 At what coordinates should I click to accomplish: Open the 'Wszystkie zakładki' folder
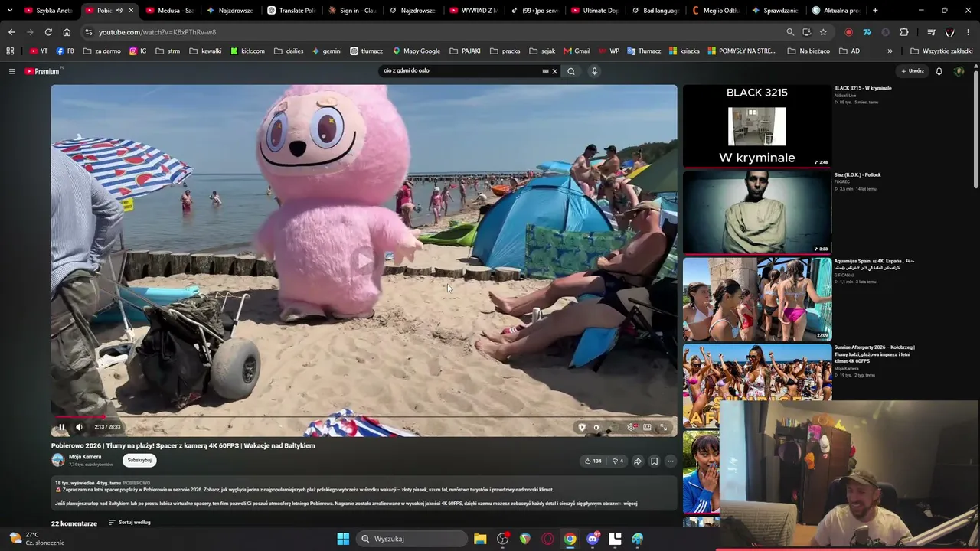(x=942, y=51)
